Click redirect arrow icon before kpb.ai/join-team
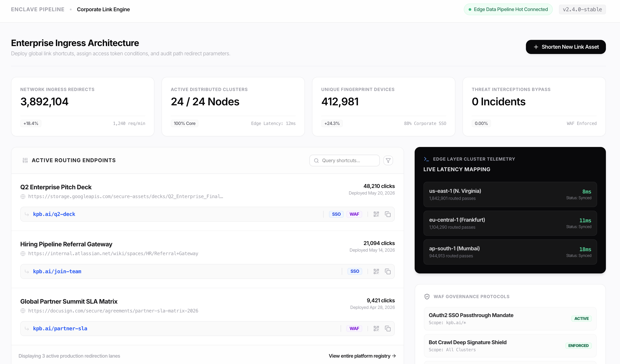This screenshot has height=364, width=620. tap(27, 271)
